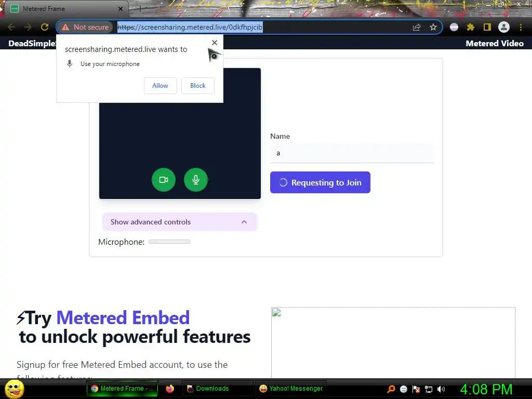
Task: Open the striped flag extension icon
Action: [x=454, y=27]
